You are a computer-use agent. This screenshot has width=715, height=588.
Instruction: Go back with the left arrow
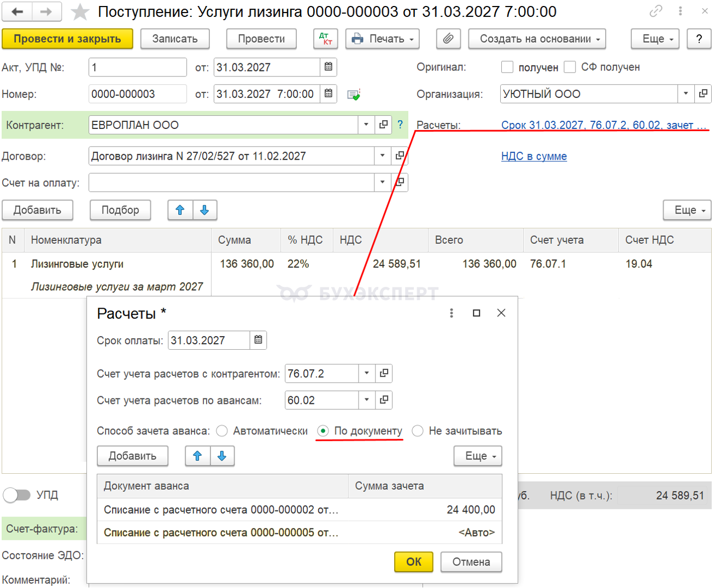pos(17,11)
